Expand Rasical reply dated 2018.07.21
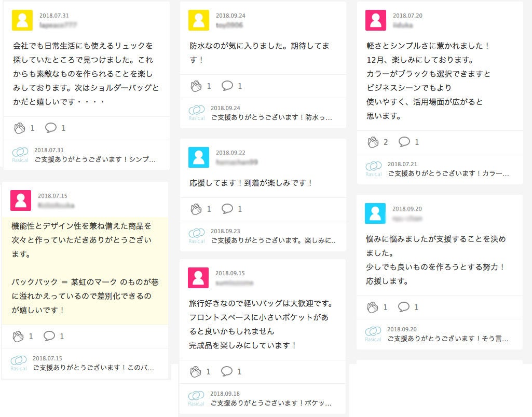Viewport: 532px width, 417px height. coord(448,173)
